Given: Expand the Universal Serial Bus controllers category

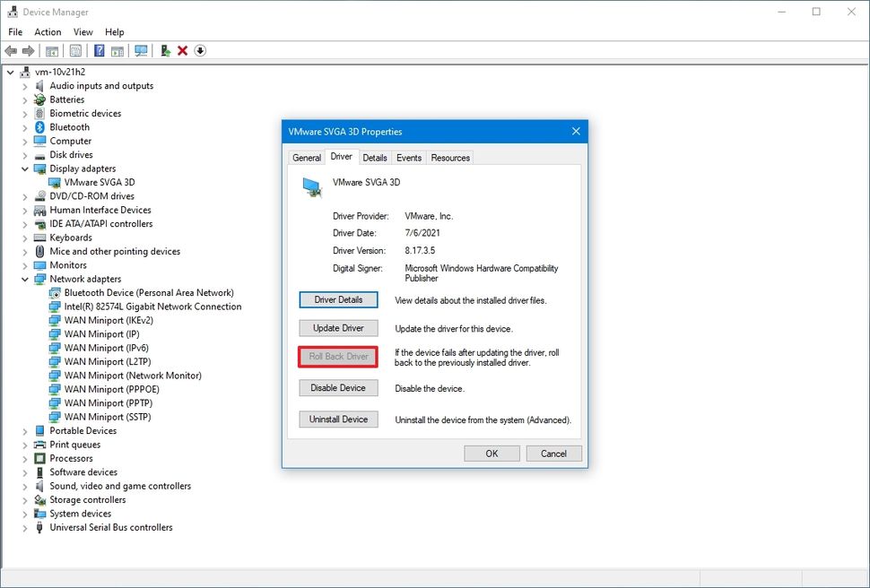Looking at the screenshot, I should click(x=25, y=528).
